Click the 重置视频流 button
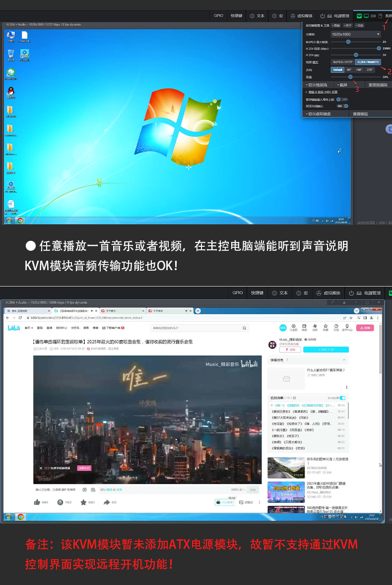The height and width of the screenshot is (585, 392). [x=378, y=85]
